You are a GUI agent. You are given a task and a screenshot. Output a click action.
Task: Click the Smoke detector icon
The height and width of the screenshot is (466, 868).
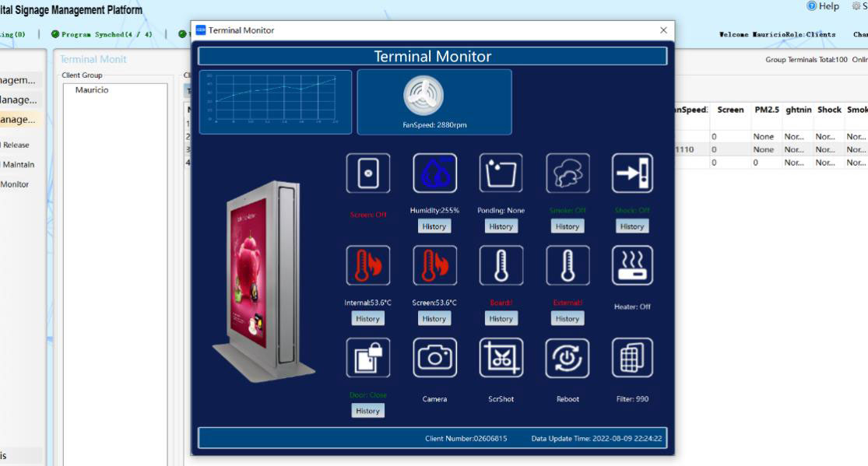pyautogui.click(x=568, y=173)
